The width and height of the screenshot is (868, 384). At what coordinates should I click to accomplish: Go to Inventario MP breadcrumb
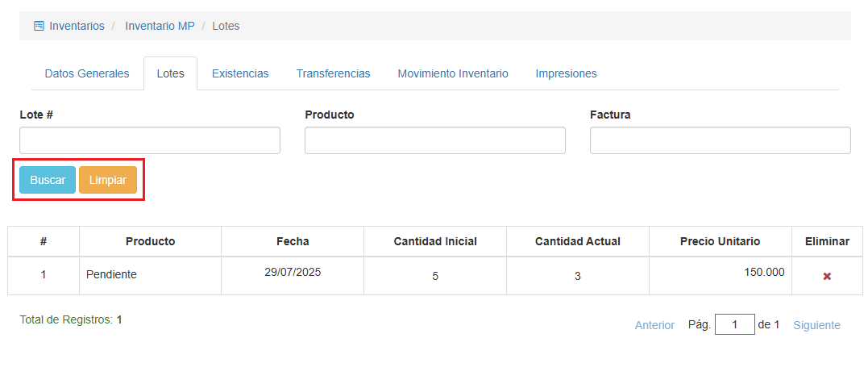(x=160, y=26)
